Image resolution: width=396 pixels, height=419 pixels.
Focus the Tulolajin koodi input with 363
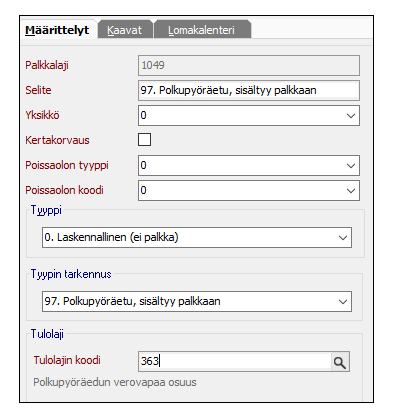click(x=235, y=361)
